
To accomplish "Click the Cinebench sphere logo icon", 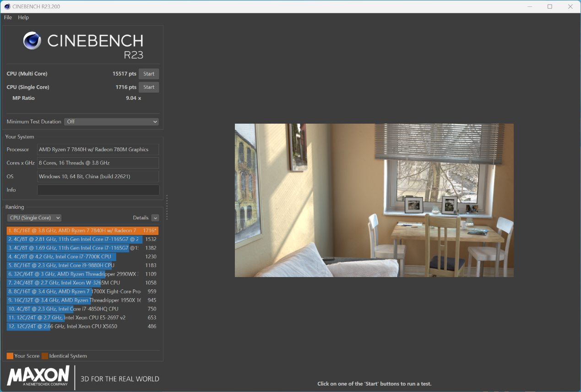I will click(33, 41).
